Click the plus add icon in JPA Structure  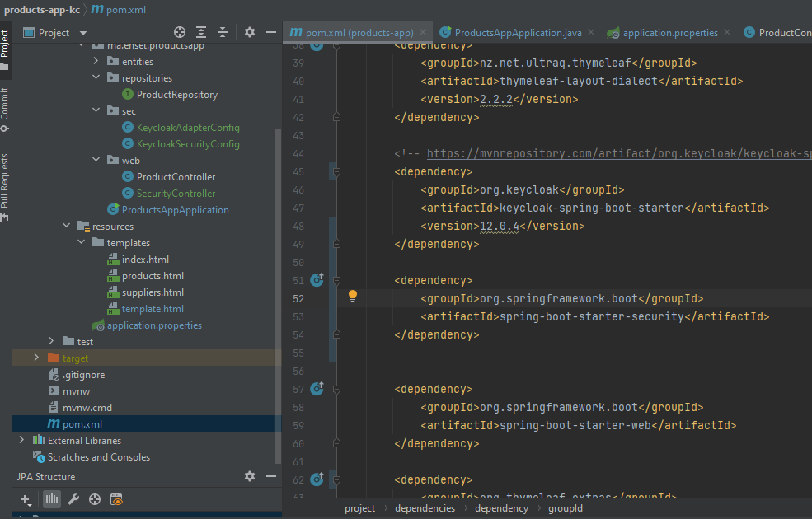click(26, 499)
